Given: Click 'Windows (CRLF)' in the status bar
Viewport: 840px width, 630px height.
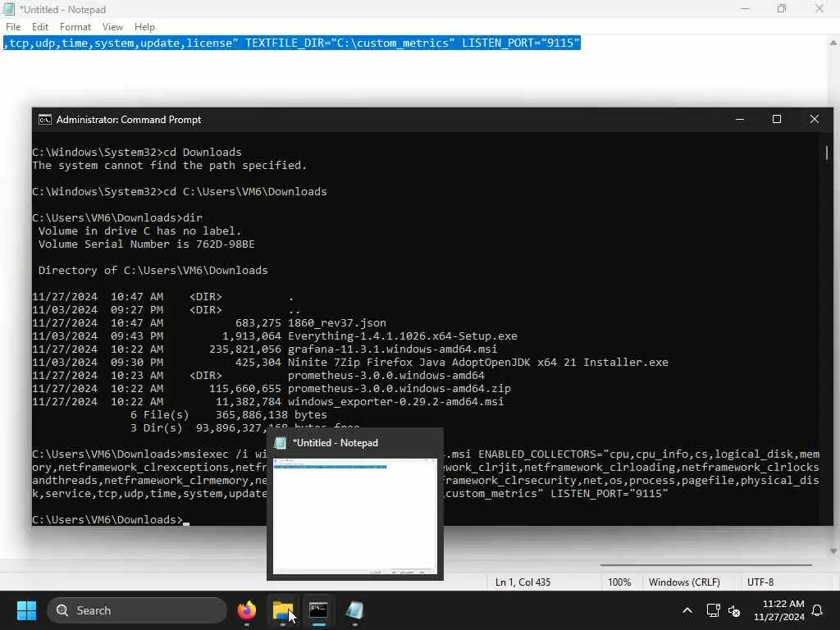Looking at the screenshot, I should pyautogui.click(x=684, y=582).
